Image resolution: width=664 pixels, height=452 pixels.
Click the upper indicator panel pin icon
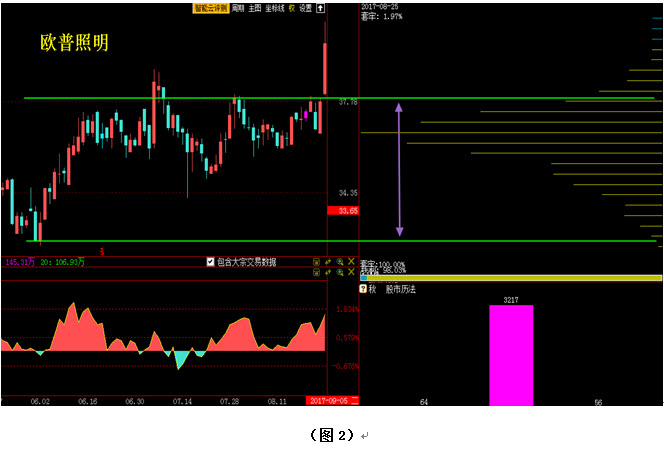click(x=328, y=262)
